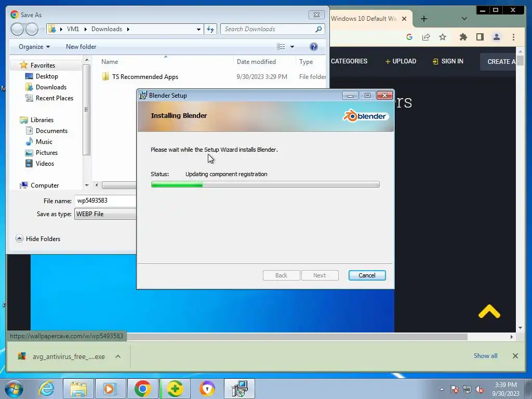Select Libraries in the navigation pane
The height and width of the screenshot is (399, 532).
point(42,120)
